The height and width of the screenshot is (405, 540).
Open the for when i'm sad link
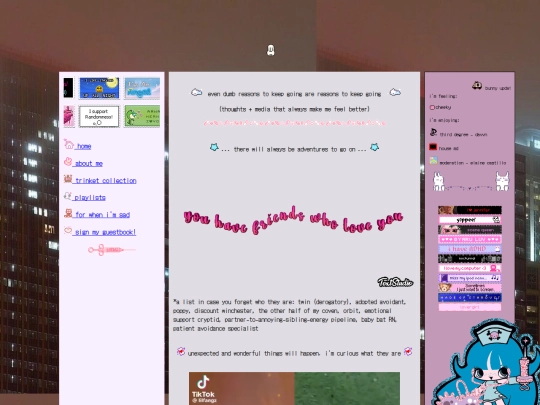(x=102, y=215)
